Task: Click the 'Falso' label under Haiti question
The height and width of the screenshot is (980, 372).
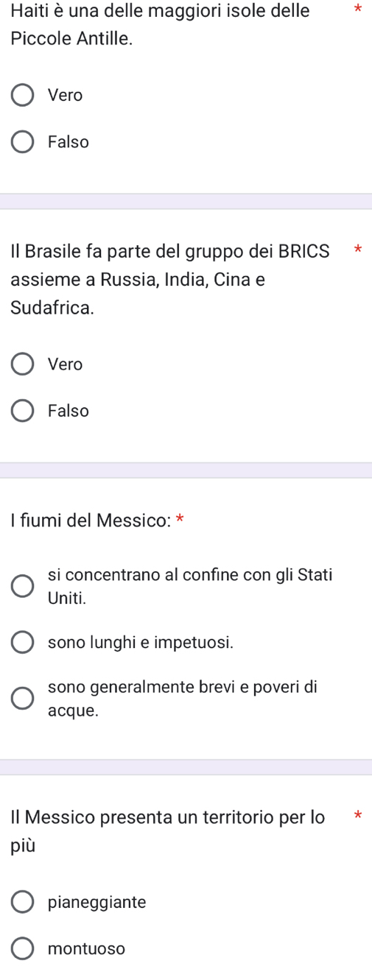Action: click(69, 142)
